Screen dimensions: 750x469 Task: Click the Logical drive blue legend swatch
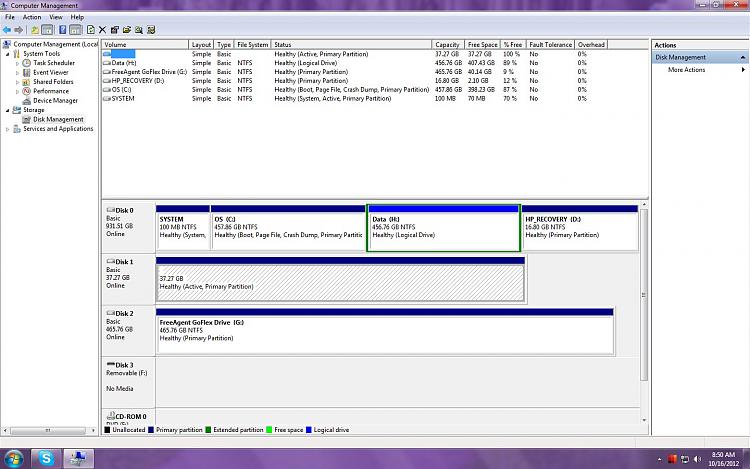coord(309,430)
